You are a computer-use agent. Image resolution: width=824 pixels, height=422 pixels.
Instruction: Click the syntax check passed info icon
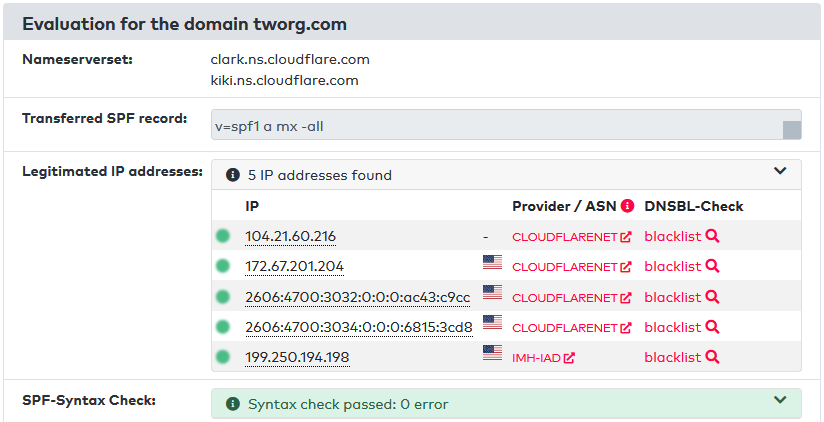(233, 404)
